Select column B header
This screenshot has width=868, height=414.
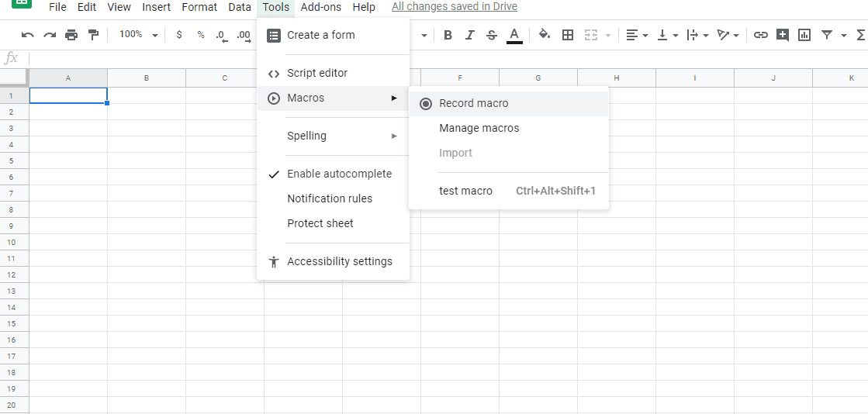147,78
